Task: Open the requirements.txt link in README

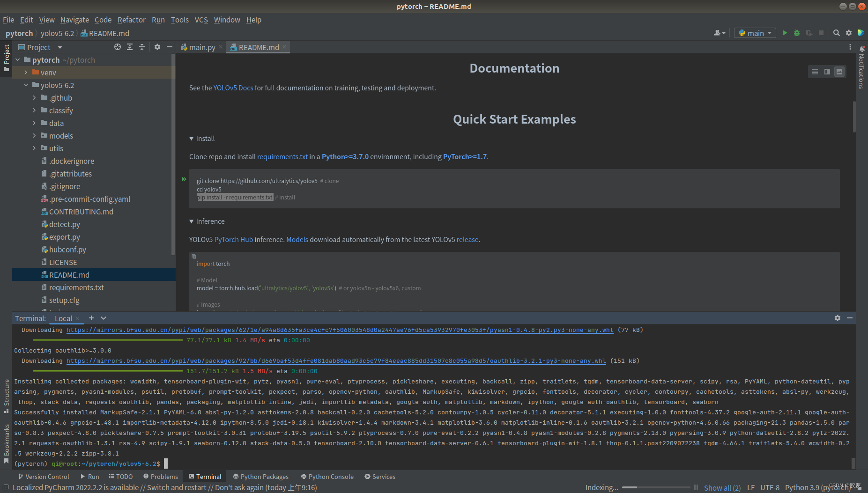Action: (x=282, y=157)
